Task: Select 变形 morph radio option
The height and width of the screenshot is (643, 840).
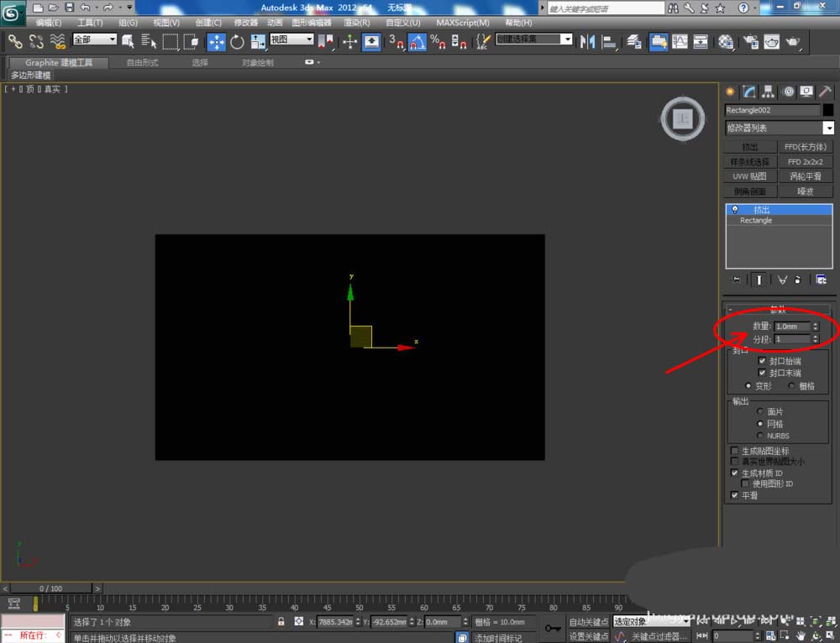Action: [748, 386]
